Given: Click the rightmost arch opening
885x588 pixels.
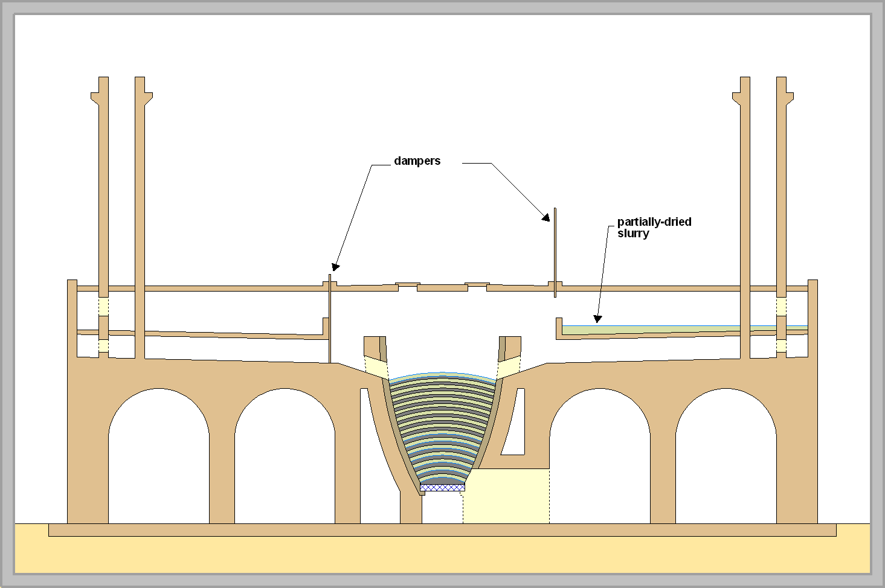Looking at the screenshot, I should pyautogui.click(x=726, y=459).
